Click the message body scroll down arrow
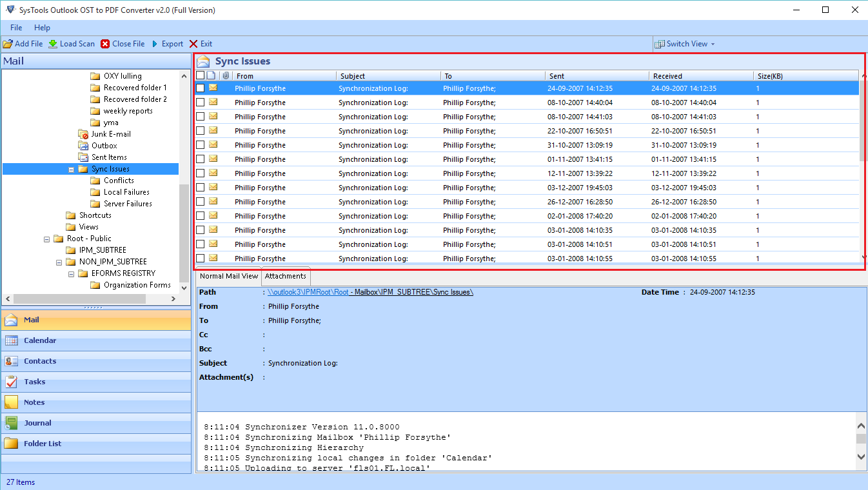 (861, 456)
